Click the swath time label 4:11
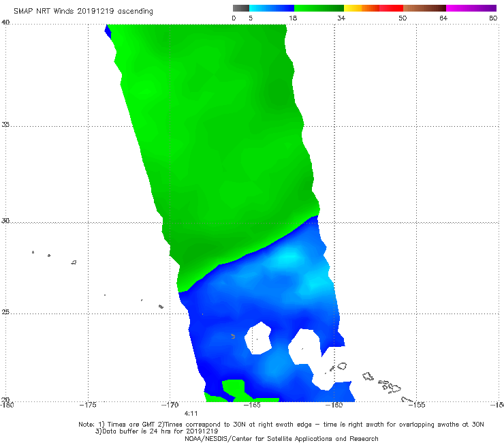The image size is (504, 443). point(191,414)
